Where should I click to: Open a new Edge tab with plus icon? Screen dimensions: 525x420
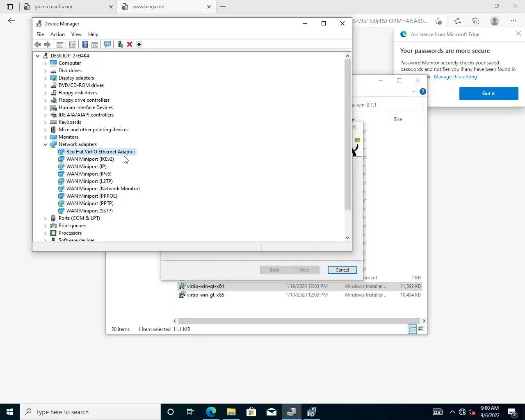pyautogui.click(x=223, y=7)
